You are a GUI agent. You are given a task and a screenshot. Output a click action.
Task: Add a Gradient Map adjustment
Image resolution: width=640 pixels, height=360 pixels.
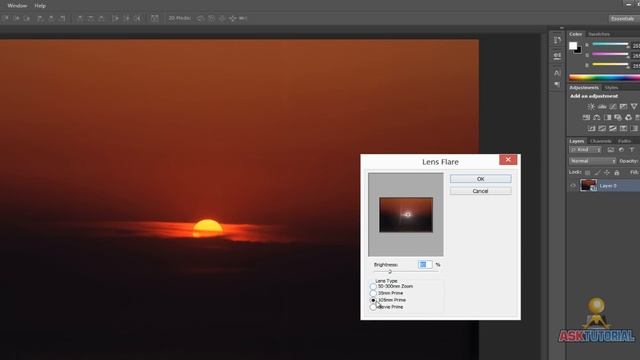[x=634, y=129]
